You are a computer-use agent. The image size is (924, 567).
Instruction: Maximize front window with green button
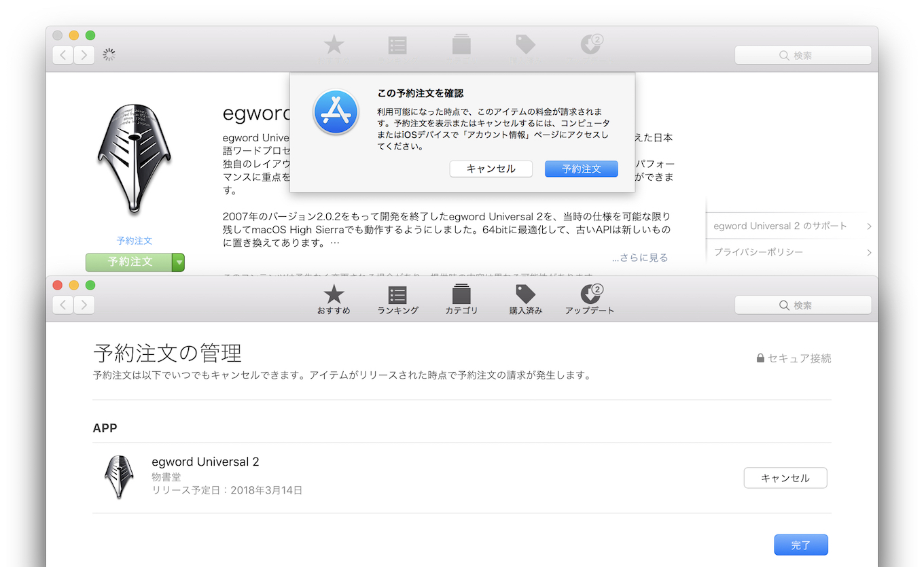(90, 286)
